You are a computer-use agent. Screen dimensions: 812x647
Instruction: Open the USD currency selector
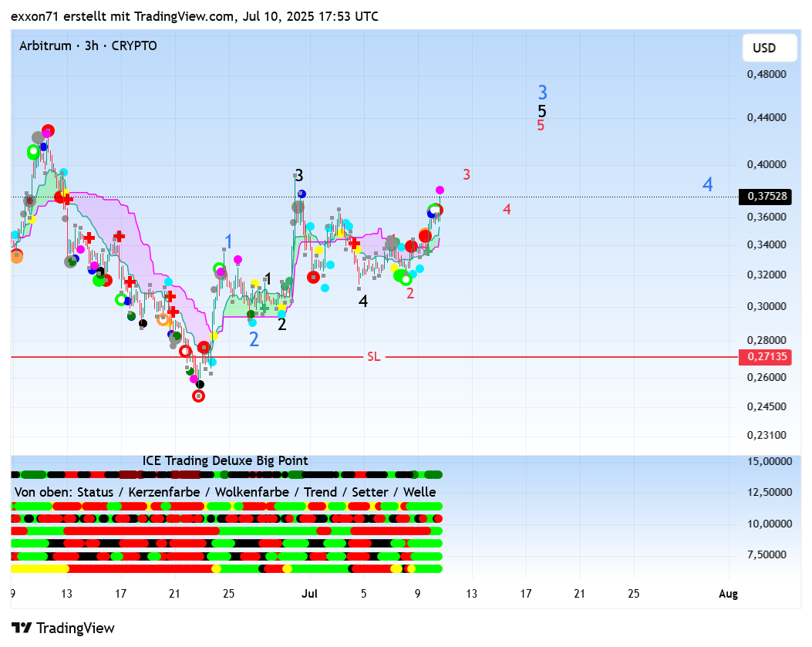pyautogui.click(x=763, y=48)
